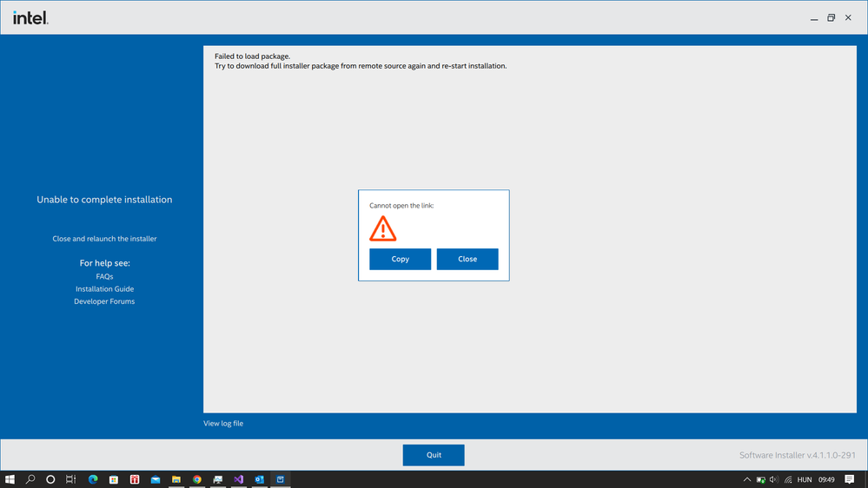
Task: Switch to Visual Studio on the taskbar
Action: (239, 479)
